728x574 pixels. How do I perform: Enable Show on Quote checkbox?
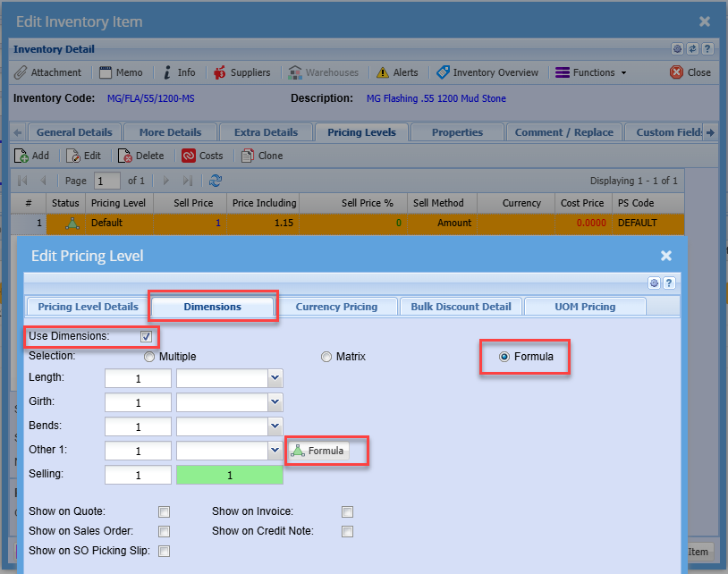164,512
